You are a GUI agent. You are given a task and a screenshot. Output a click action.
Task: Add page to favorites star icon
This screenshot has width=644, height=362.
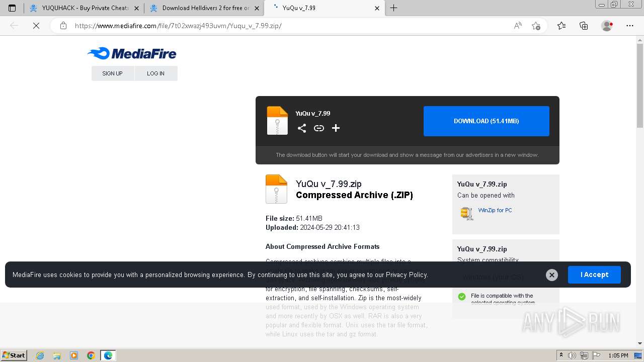pyautogui.click(x=536, y=26)
